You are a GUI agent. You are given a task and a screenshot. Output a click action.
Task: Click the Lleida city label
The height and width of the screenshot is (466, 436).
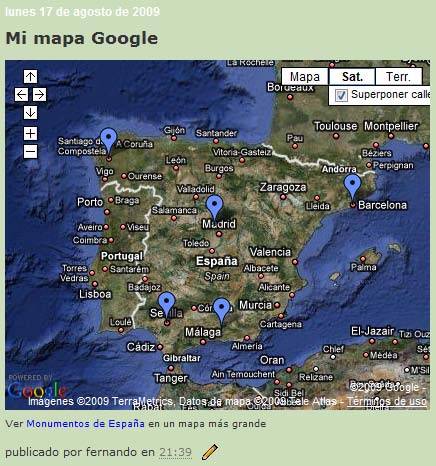point(318,206)
